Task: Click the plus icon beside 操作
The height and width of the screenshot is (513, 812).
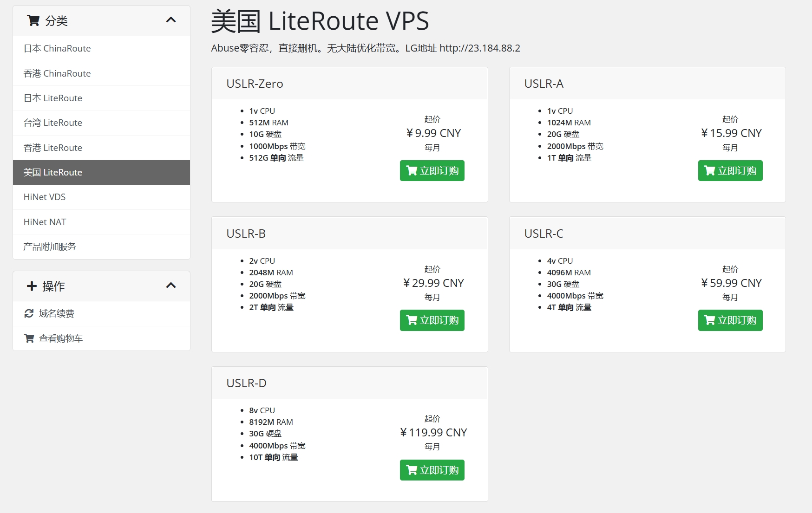Action: click(32, 286)
